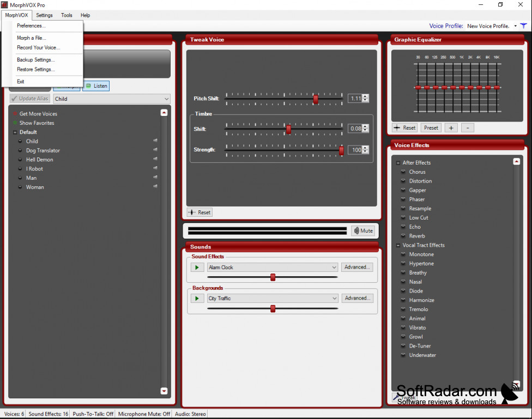Reset the Tweak Voice settings
Screen dimensions: 532x419
point(199,212)
